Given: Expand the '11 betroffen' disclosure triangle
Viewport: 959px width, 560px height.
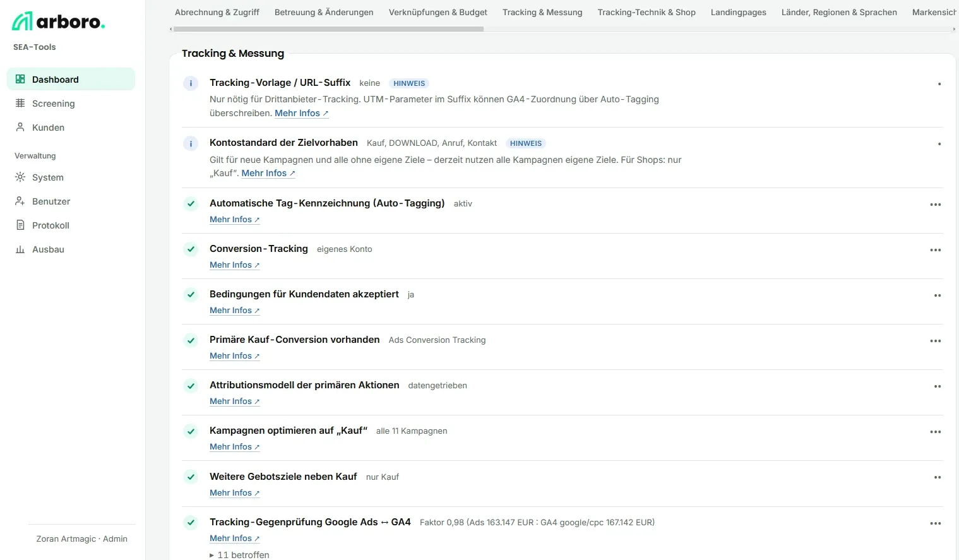Looking at the screenshot, I should [x=211, y=555].
